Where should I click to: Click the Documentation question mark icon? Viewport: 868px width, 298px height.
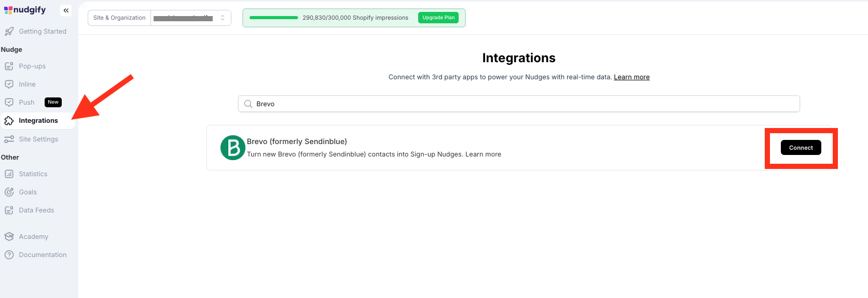(x=9, y=255)
